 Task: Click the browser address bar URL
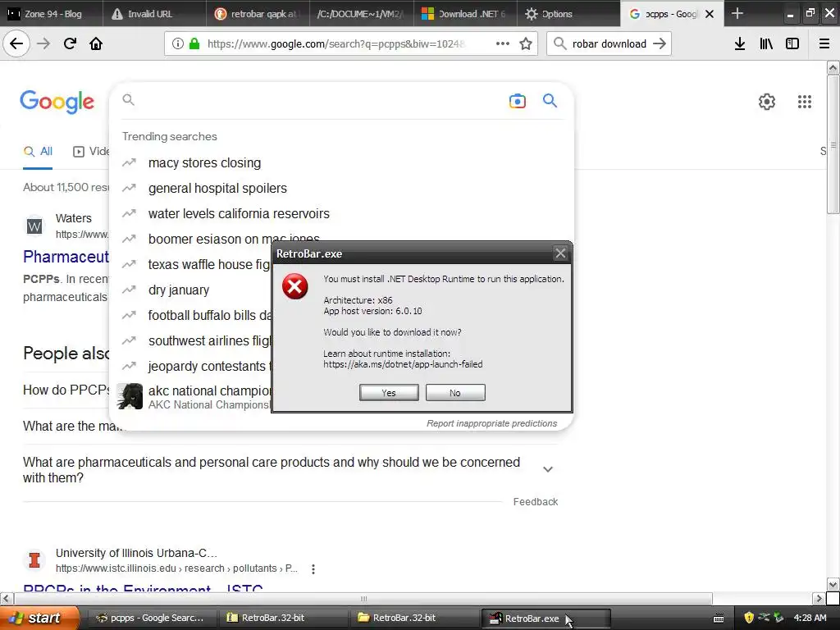pos(336,44)
